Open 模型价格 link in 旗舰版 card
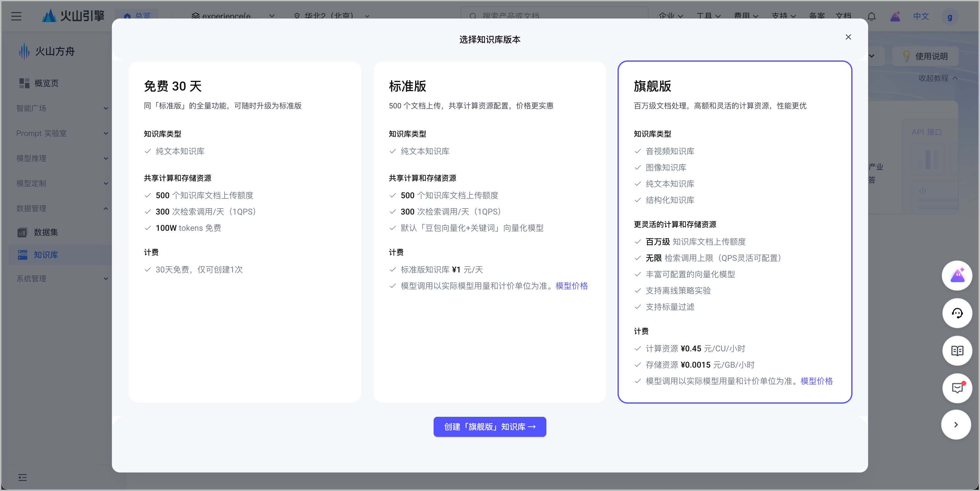 click(x=816, y=381)
